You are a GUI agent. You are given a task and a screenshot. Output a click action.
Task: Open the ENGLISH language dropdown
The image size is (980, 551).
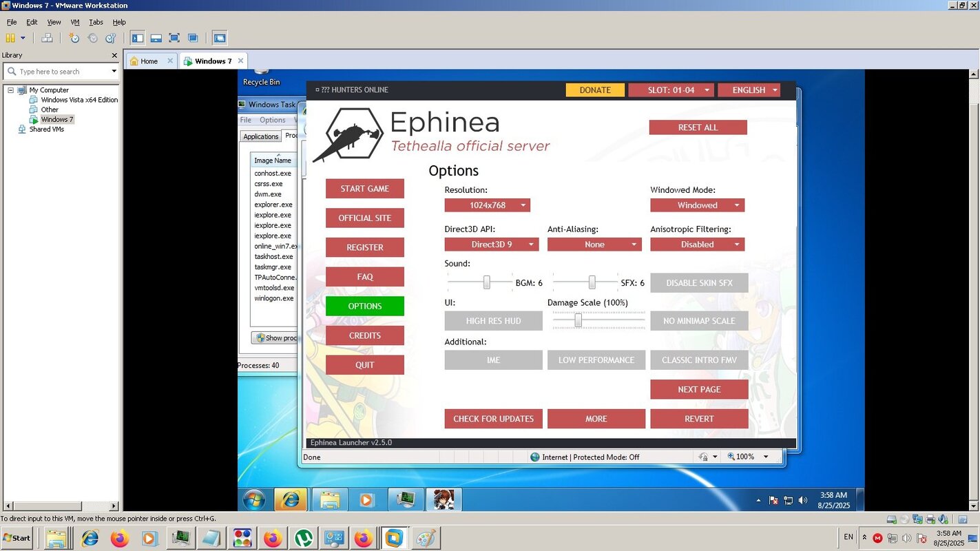(749, 90)
